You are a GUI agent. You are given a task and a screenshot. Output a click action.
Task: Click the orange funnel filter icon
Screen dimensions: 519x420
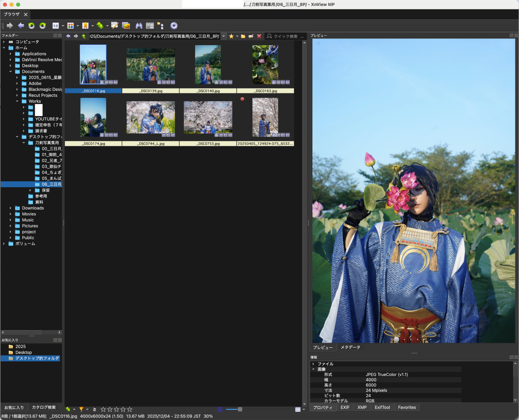click(x=81, y=409)
